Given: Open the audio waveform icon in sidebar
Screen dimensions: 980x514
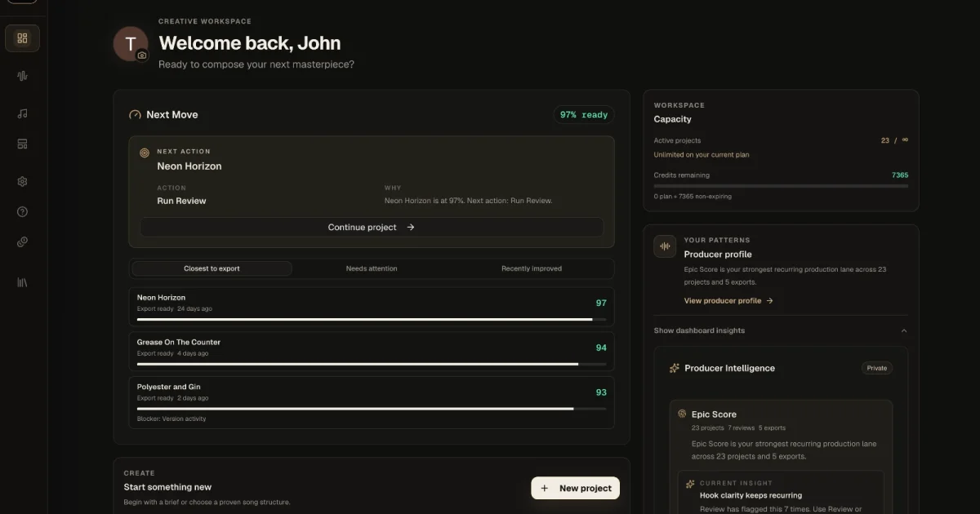Looking at the screenshot, I should pos(22,76).
